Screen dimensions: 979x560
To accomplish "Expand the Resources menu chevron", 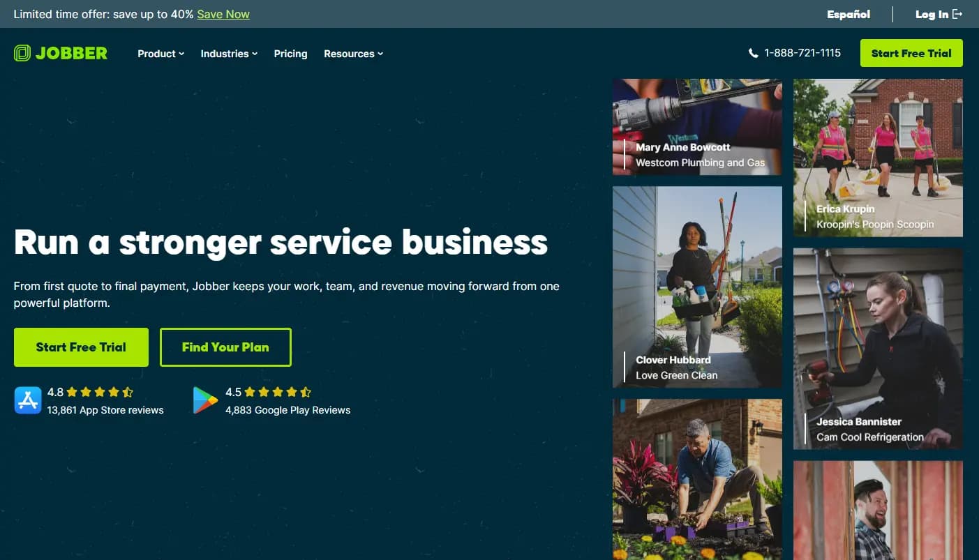I will pos(380,54).
